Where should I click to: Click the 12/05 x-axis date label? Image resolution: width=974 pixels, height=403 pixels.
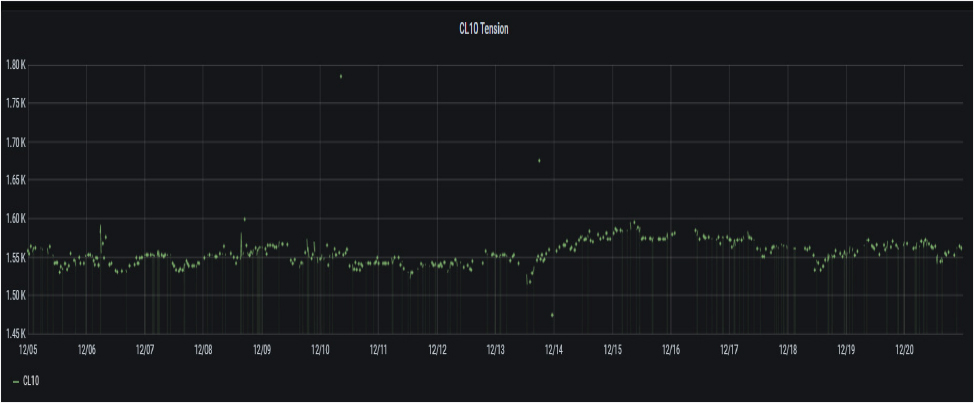coord(28,350)
